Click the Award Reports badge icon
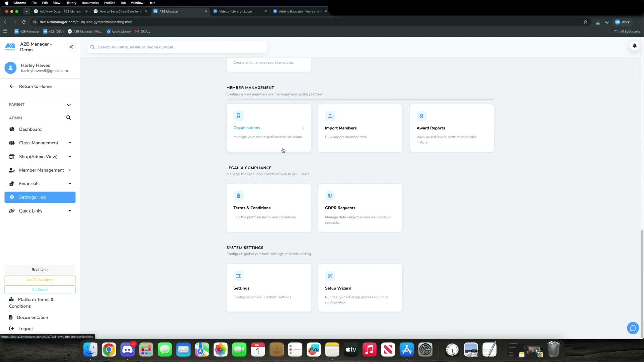The image size is (644, 362). [421, 116]
